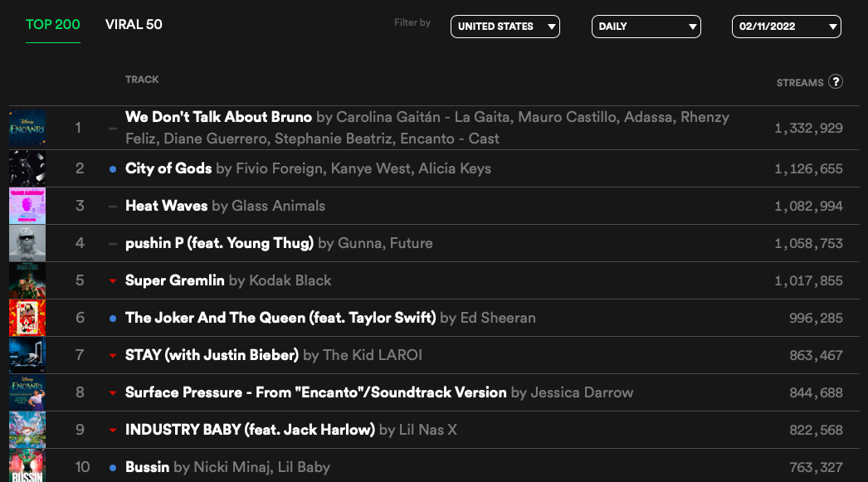Click the blue dot beside Bussin

pos(113,468)
